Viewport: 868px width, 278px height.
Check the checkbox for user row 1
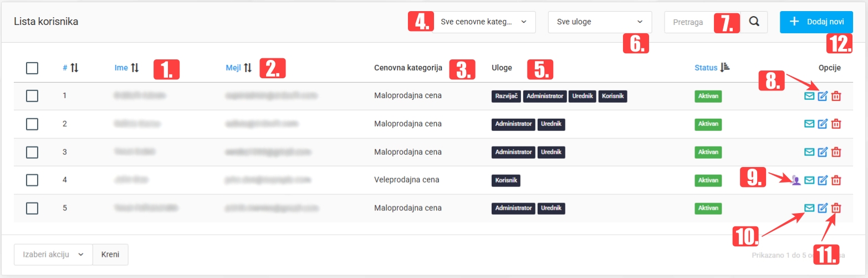[x=32, y=96]
